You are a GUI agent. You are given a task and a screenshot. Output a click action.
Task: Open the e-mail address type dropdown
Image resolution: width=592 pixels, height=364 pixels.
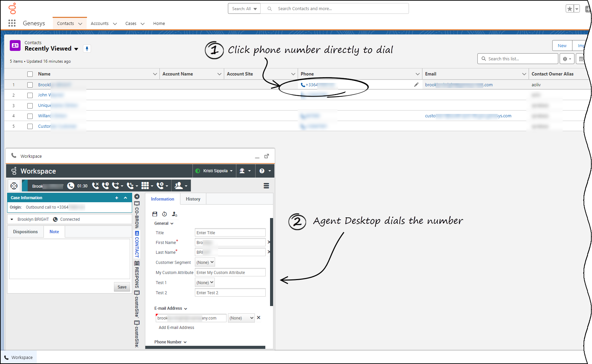[241, 318]
